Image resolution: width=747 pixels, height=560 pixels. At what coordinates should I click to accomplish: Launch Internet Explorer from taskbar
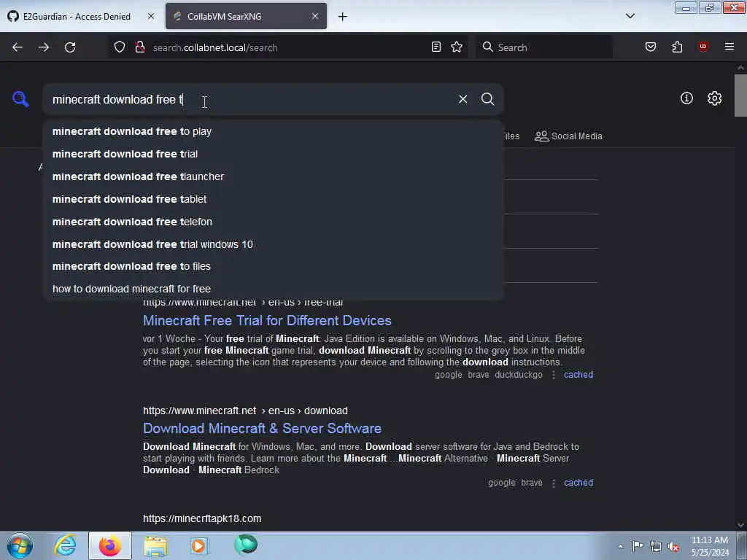pyautogui.click(x=65, y=545)
